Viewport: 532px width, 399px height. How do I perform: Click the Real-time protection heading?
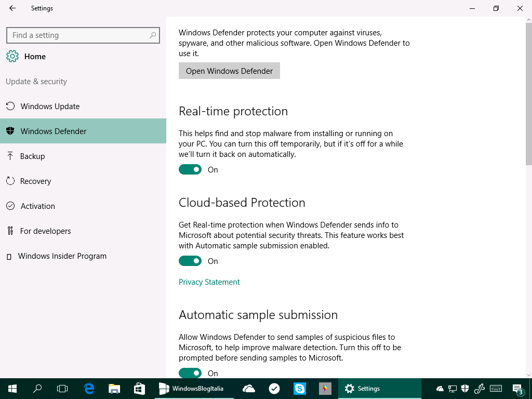(233, 111)
